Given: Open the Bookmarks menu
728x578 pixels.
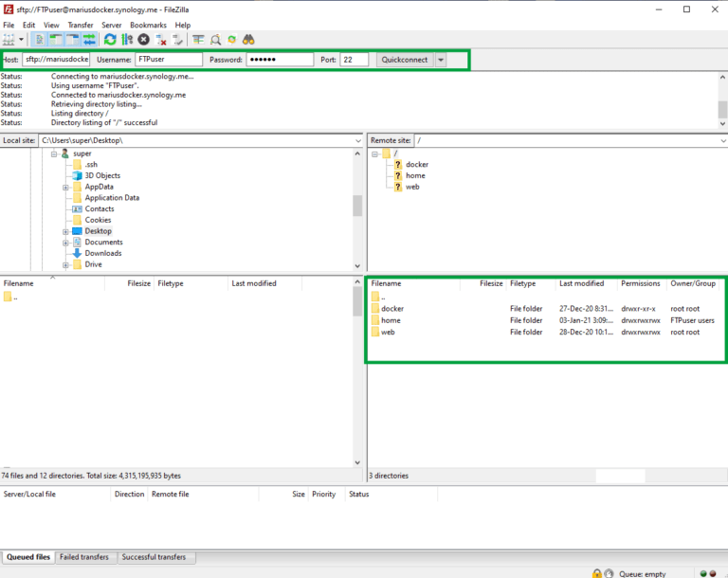Looking at the screenshot, I should click(x=148, y=25).
